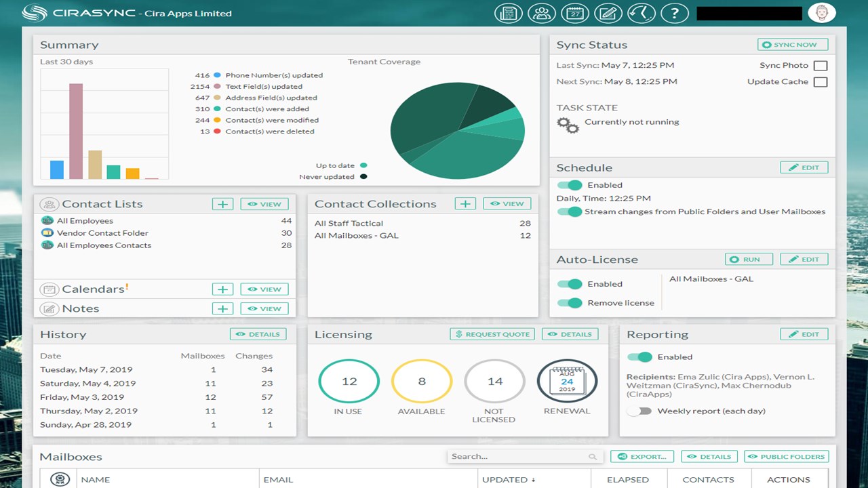This screenshot has width=868, height=488.
Task: Click the Notes section icon
Action: tap(49, 309)
